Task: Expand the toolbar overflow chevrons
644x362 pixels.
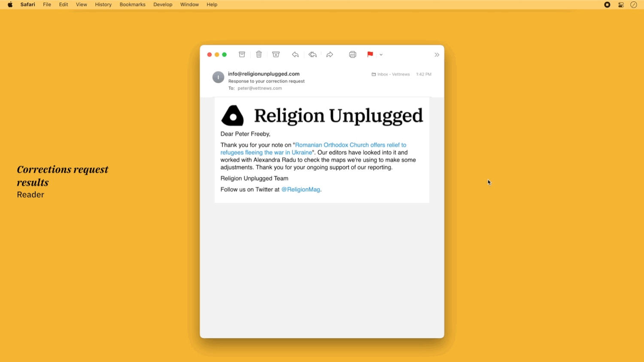Action: pos(437,55)
